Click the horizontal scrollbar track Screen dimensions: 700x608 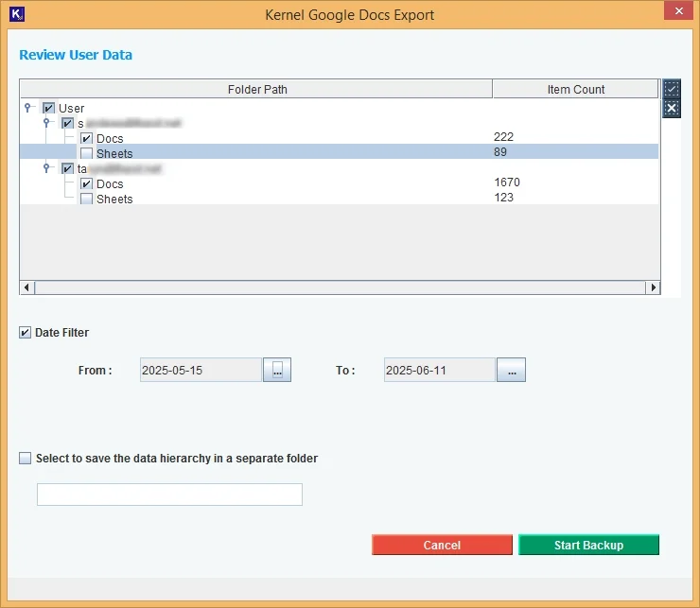pos(340,287)
